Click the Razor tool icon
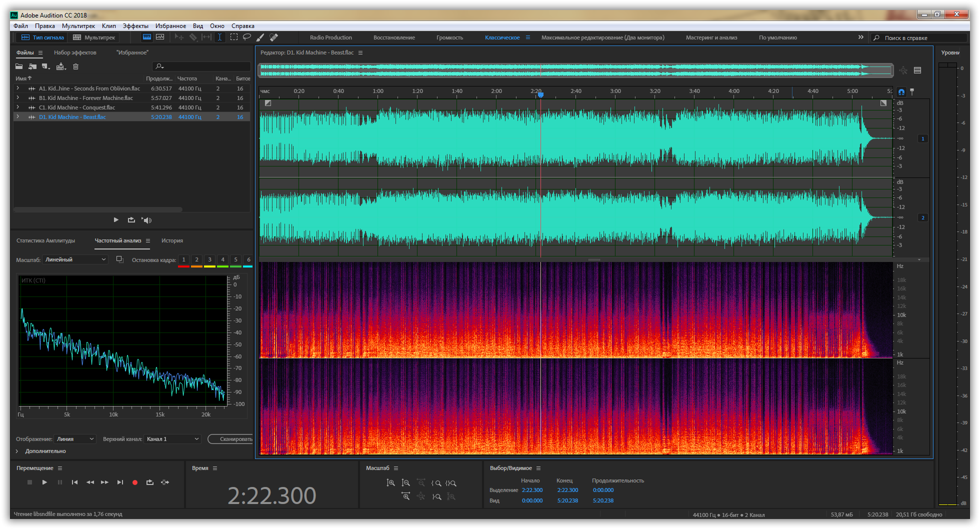Screen dimensions: 980x529 [x=193, y=37]
